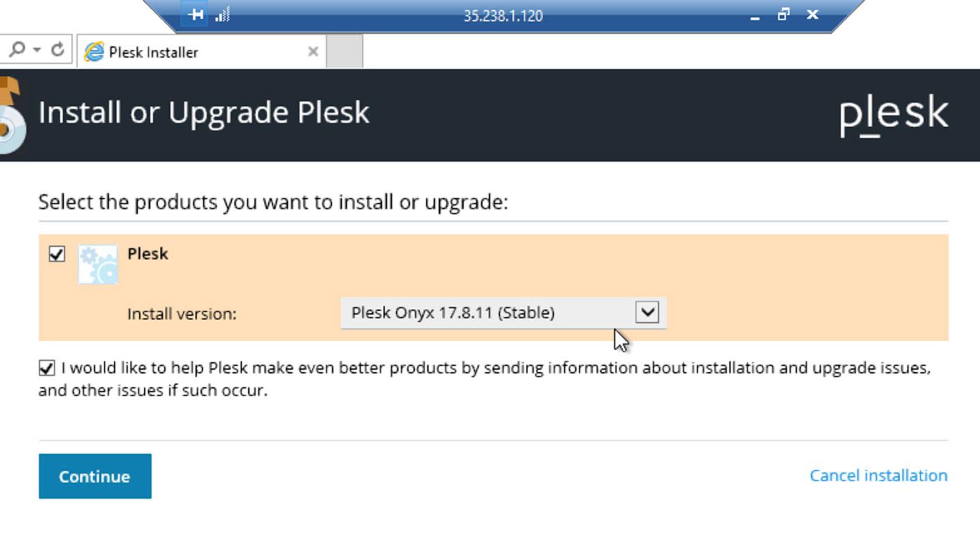
Task: Toggle the send installation information checkbox
Action: [47, 368]
